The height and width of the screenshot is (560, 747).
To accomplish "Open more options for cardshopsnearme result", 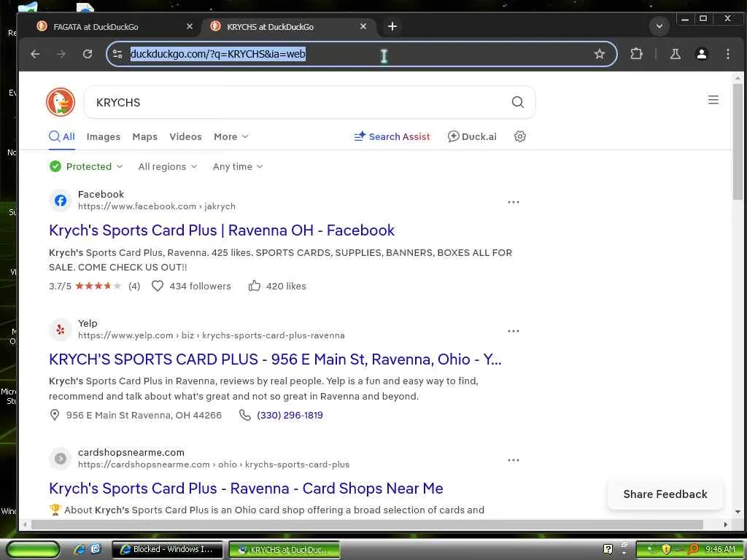I will pos(513,460).
